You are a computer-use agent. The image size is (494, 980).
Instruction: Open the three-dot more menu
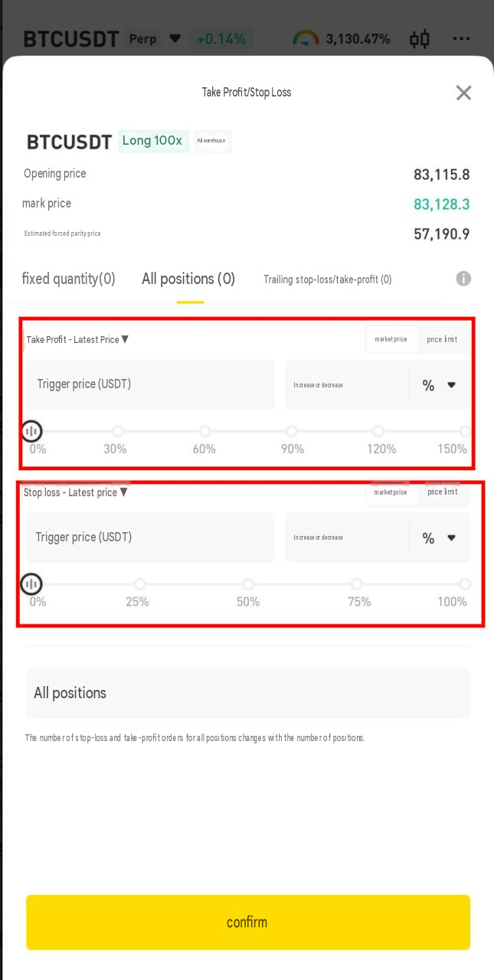(461, 39)
